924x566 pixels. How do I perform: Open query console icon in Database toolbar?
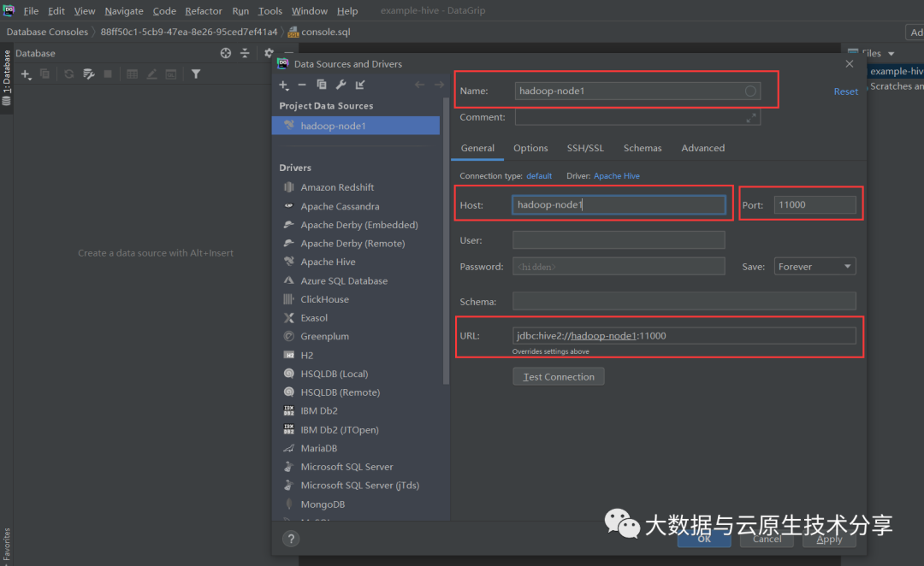point(171,74)
